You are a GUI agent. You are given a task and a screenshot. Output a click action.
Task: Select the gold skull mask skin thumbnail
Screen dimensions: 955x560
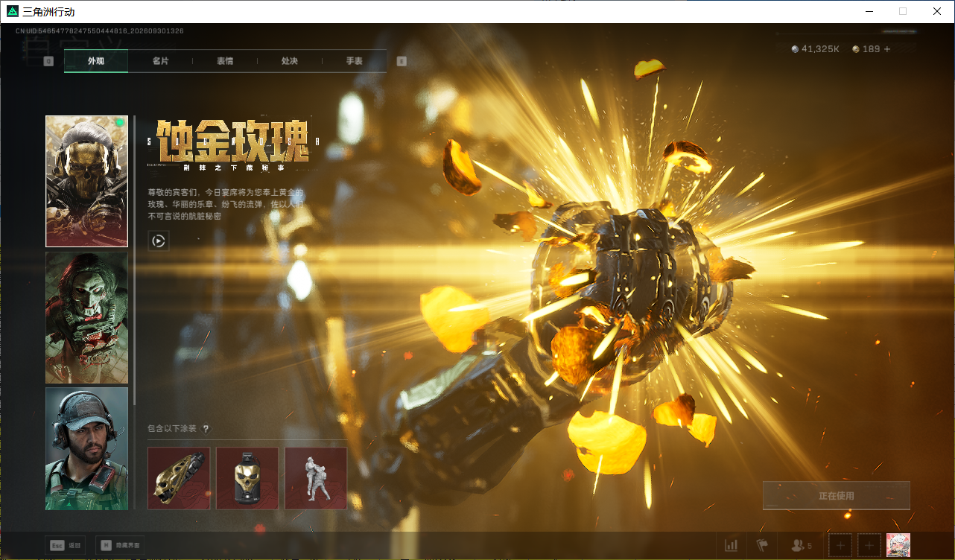pyautogui.click(x=86, y=181)
